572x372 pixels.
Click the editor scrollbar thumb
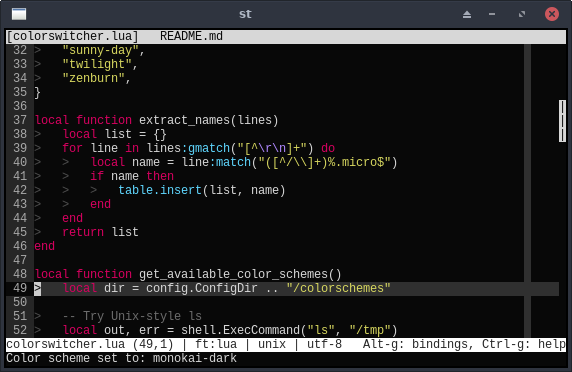[562, 121]
